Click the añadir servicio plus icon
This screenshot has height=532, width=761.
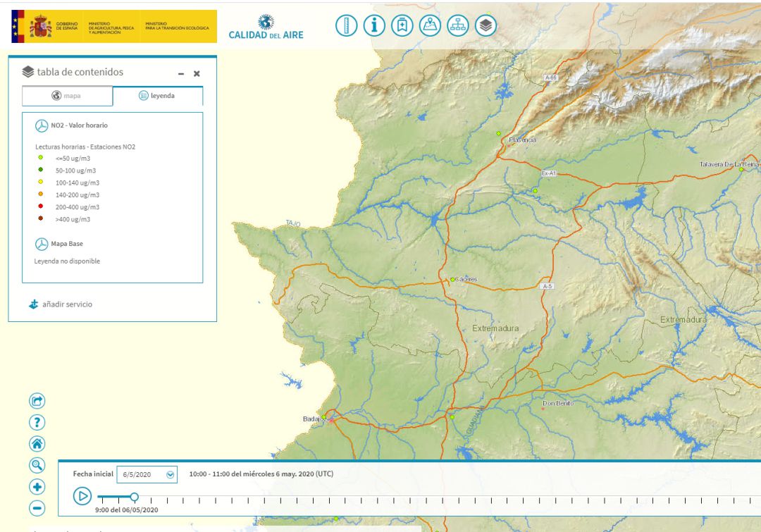[34, 304]
